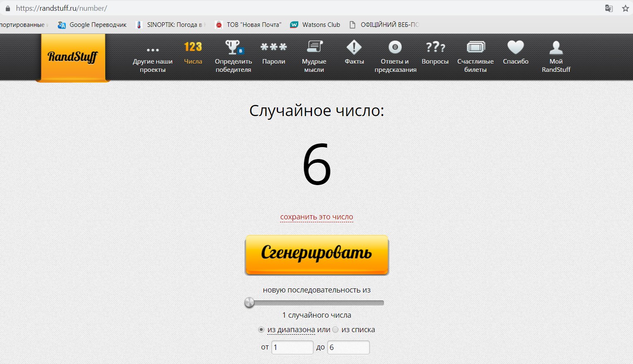This screenshot has height=364, width=633.
Task: Click the 'до' maximum value field
Action: (x=348, y=347)
